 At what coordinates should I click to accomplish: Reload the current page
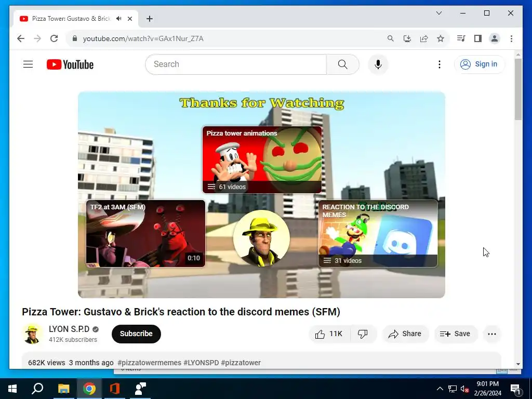[x=54, y=38]
